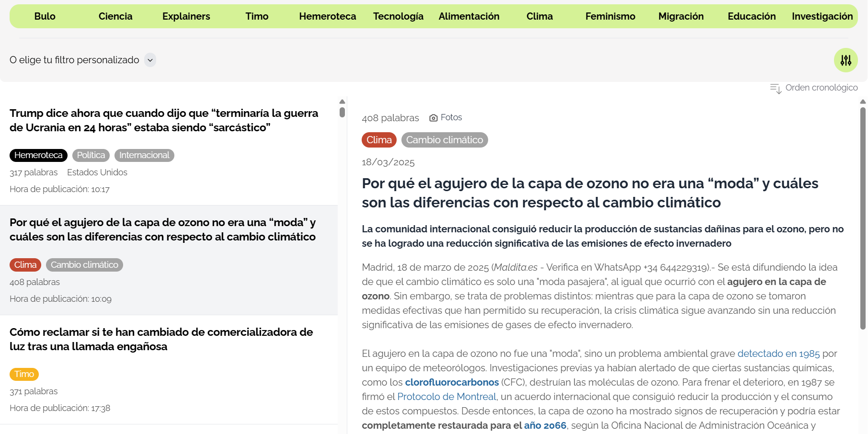Viewport: 868px width, 434px height.
Task: Open the Protocolo de Montreal link
Action: [x=446, y=397]
